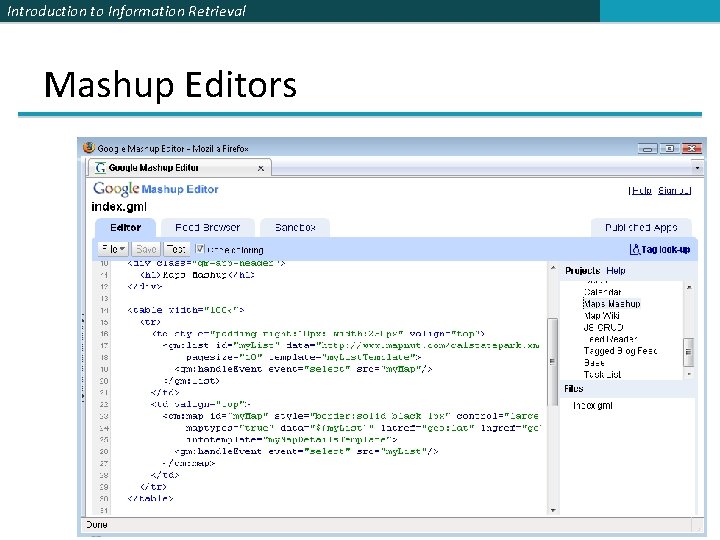This screenshot has height=540, width=720.
Task: Select the JS CRUD project
Action: (603, 327)
